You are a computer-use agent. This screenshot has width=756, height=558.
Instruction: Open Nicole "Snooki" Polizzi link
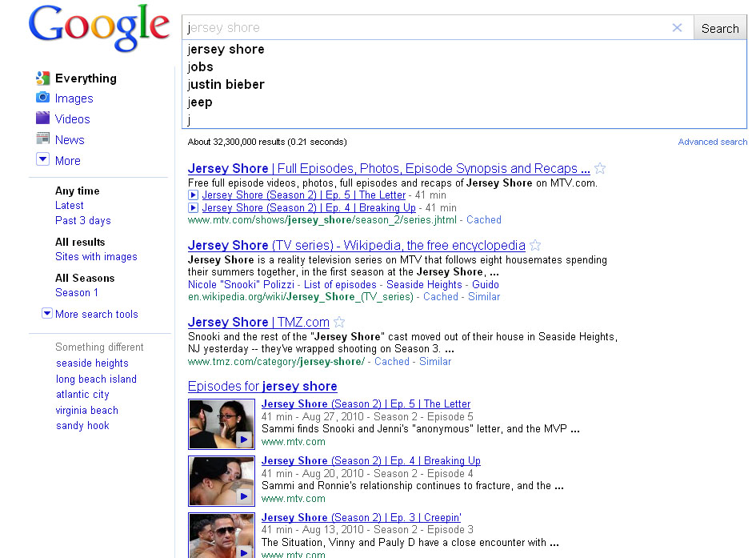pyautogui.click(x=241, y=284)
